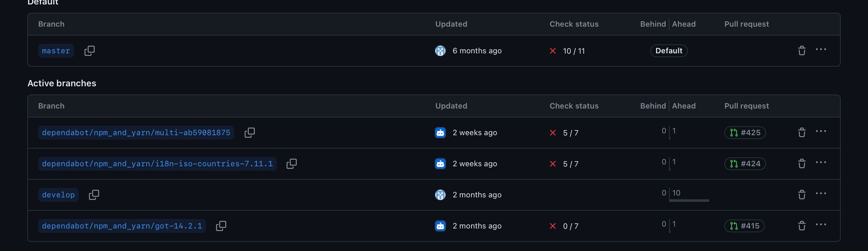Image resolution: width=868 pixels, height=251 pixels.
Task: Delete the multi-ab59081875 branch
Action: point(802,133)
